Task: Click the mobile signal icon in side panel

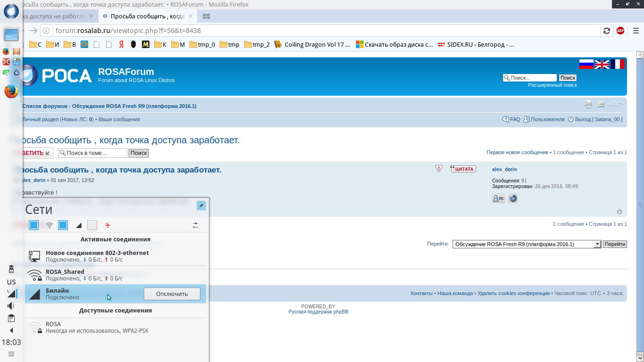Action: point(11,294)
